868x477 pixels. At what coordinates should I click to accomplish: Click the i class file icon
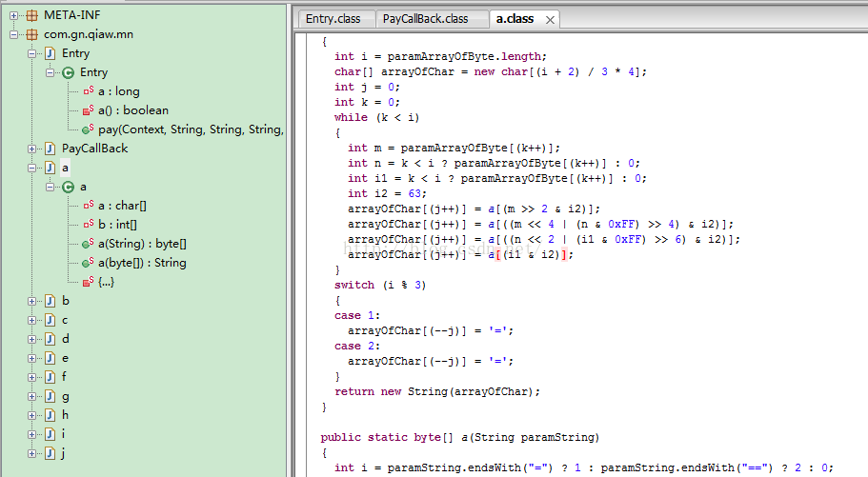tap(50, 434)
